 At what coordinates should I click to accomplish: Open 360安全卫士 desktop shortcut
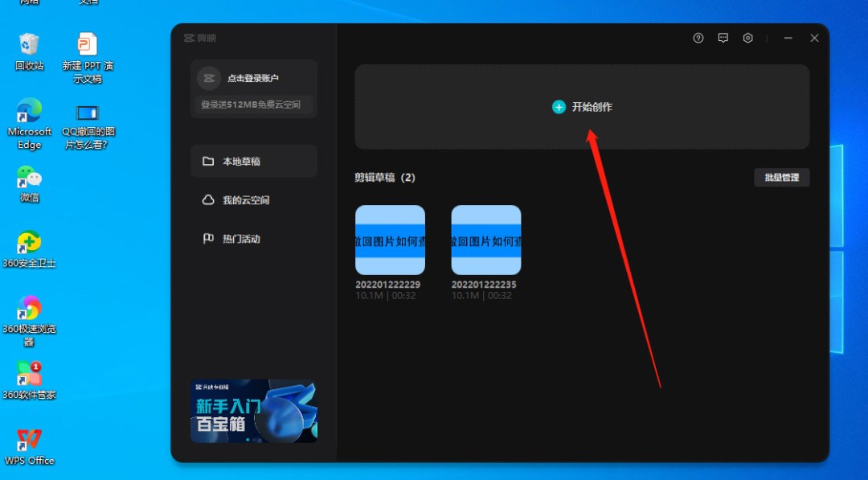pos(29,250)
